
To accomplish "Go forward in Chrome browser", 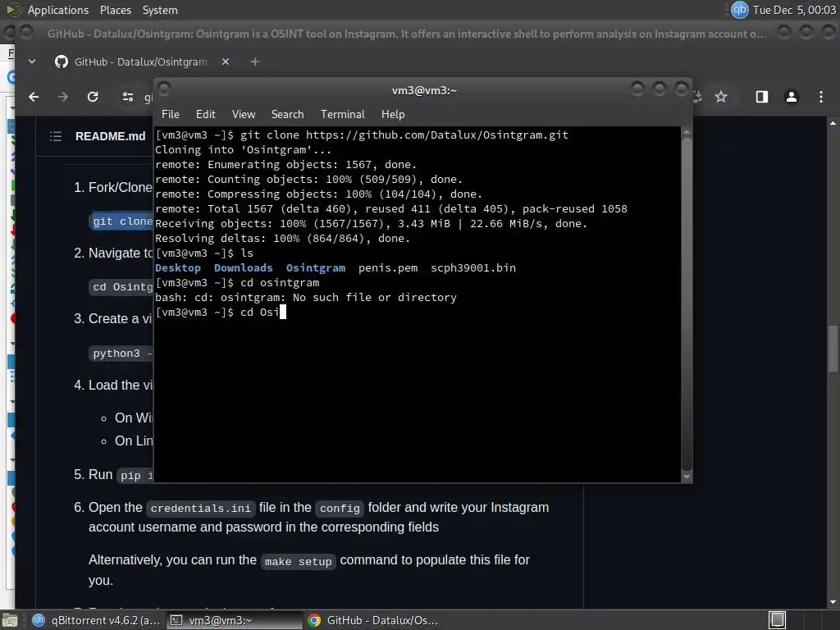I will point(62,97).
